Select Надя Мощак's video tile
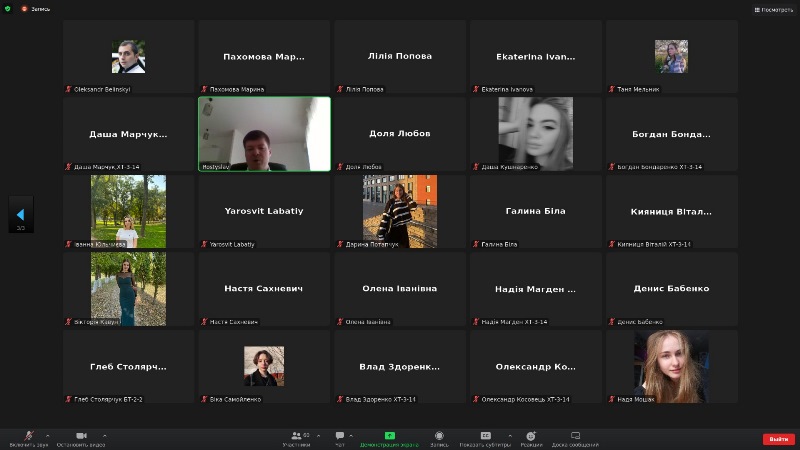Screen dimensions: 800x450 click(x=671, y=366)
